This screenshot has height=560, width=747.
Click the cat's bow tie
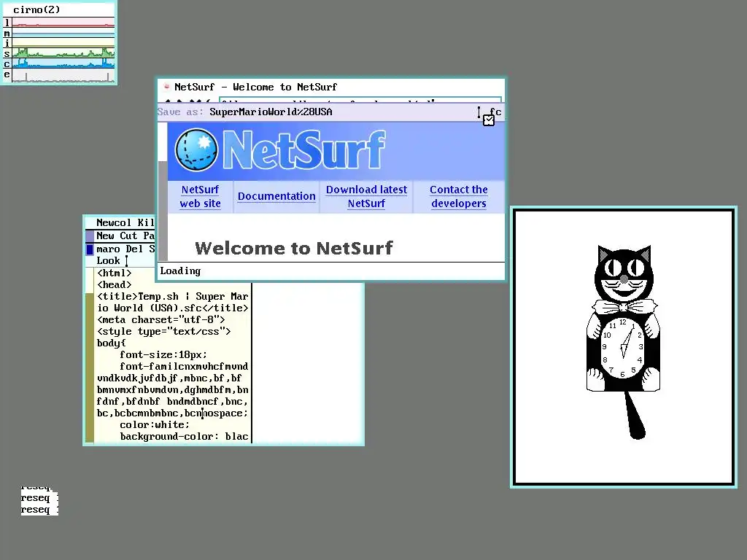624,307
